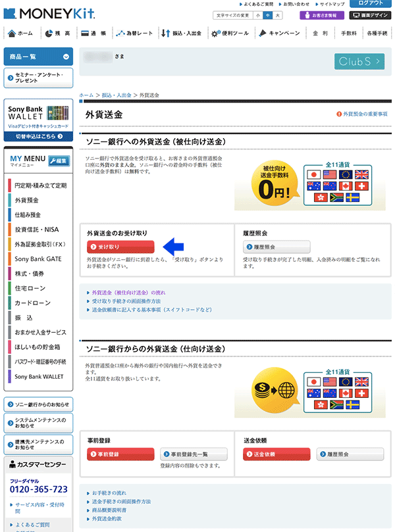
Task: Open the 金利 interest rate menu
Action: pos(320,34)
